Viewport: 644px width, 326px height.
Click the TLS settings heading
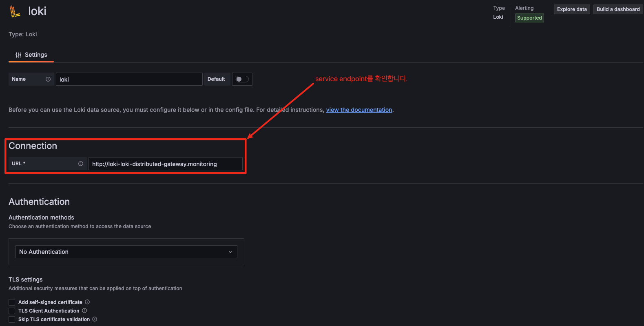(x=26, y=279)
